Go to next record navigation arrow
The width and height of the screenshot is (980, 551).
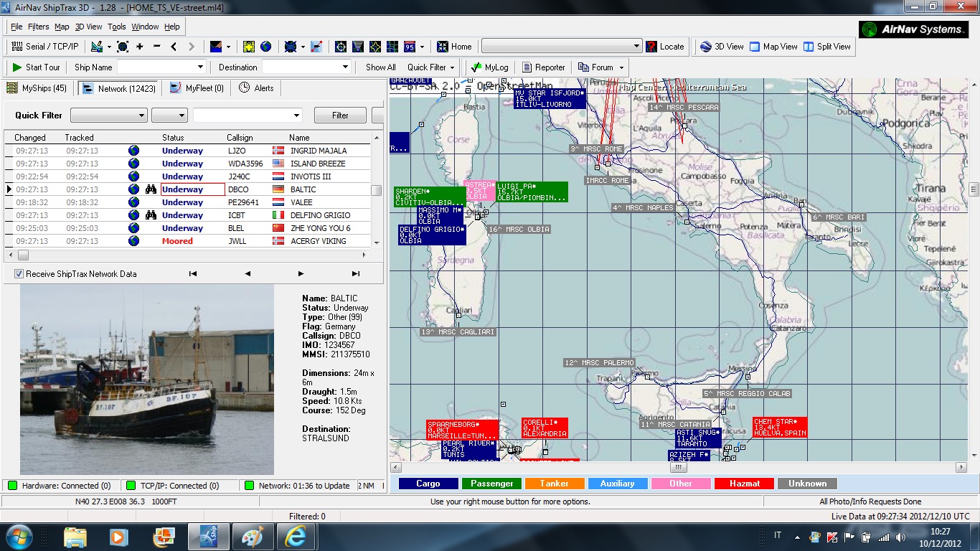coord(301,273)
